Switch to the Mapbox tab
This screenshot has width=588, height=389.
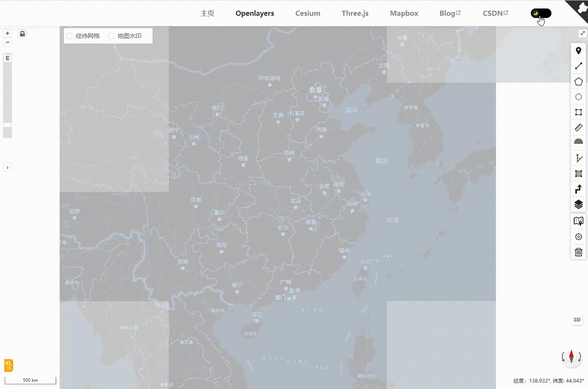(404, 13)
